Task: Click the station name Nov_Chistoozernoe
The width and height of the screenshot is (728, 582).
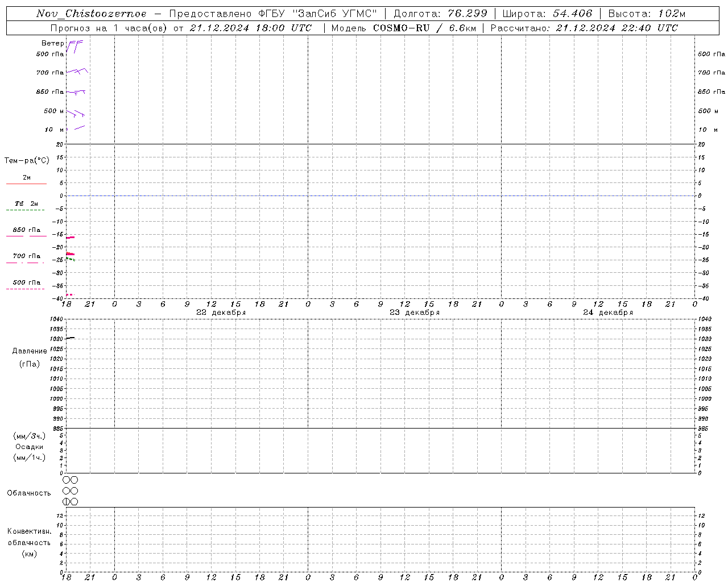Action: 91,14
